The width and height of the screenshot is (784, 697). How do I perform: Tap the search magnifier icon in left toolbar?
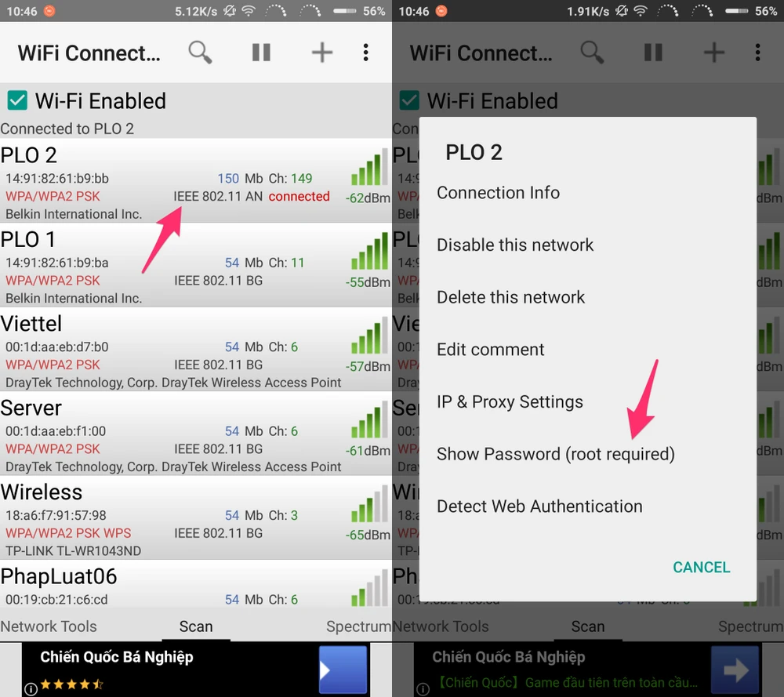pos(200,52)
